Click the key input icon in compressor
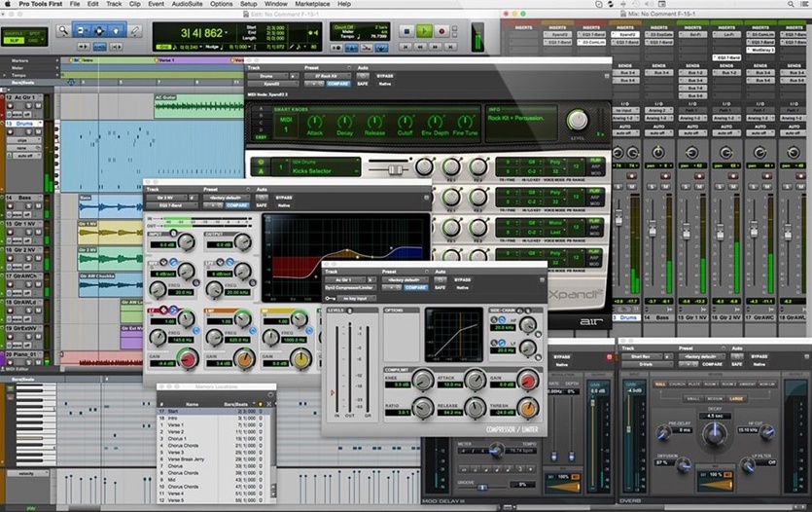 331,298
